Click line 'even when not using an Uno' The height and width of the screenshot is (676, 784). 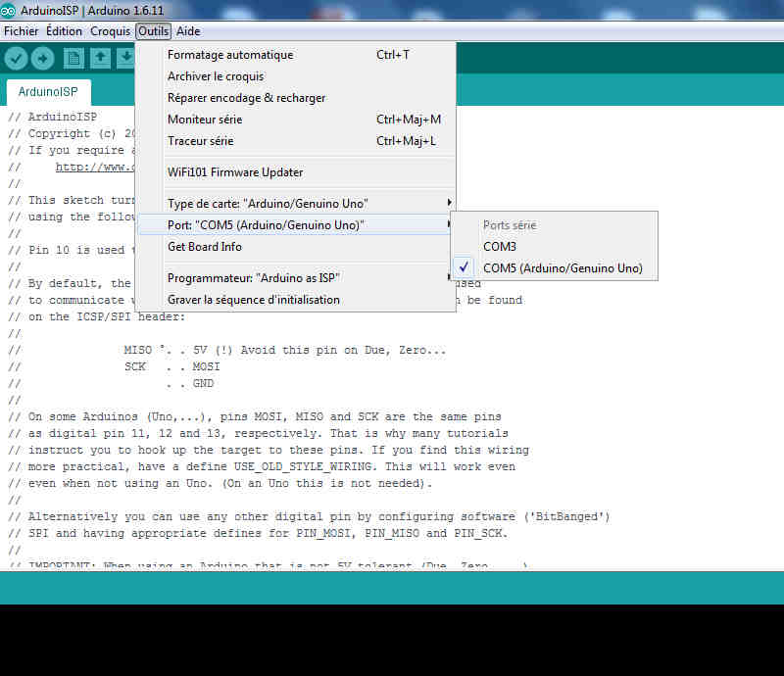tap(220, 484)
